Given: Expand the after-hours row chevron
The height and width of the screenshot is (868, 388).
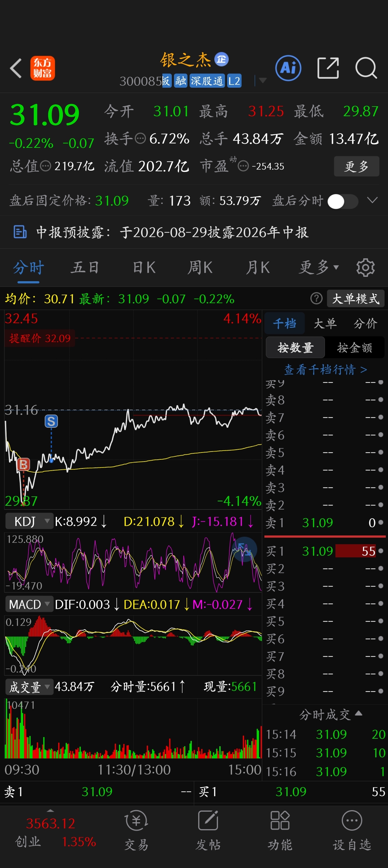Looking at the screenshot, I should (372, 200).
